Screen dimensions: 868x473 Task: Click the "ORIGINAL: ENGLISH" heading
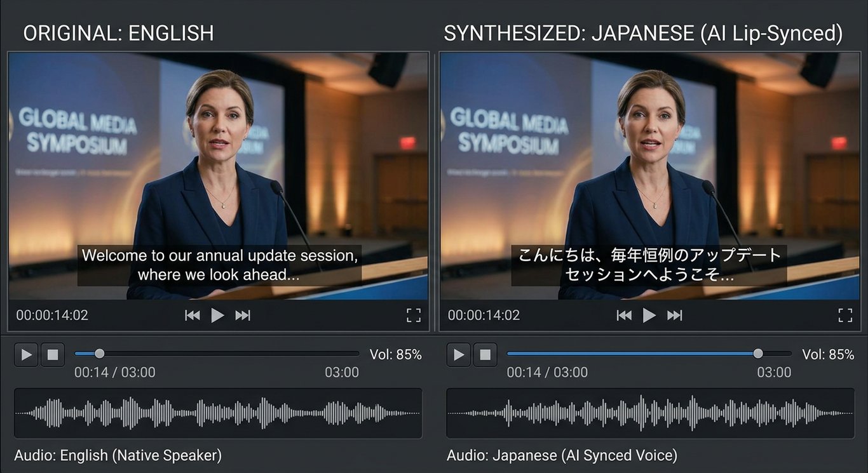click(x=119, y=33)
